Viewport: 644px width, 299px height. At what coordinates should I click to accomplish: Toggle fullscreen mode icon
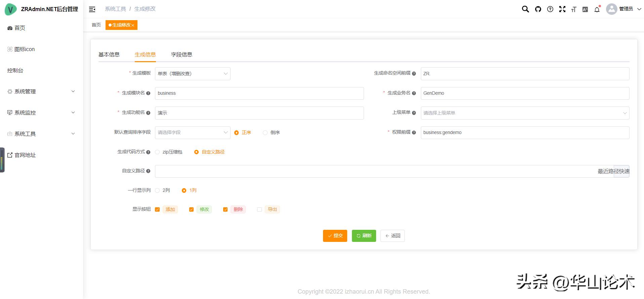tap(562, 9)
